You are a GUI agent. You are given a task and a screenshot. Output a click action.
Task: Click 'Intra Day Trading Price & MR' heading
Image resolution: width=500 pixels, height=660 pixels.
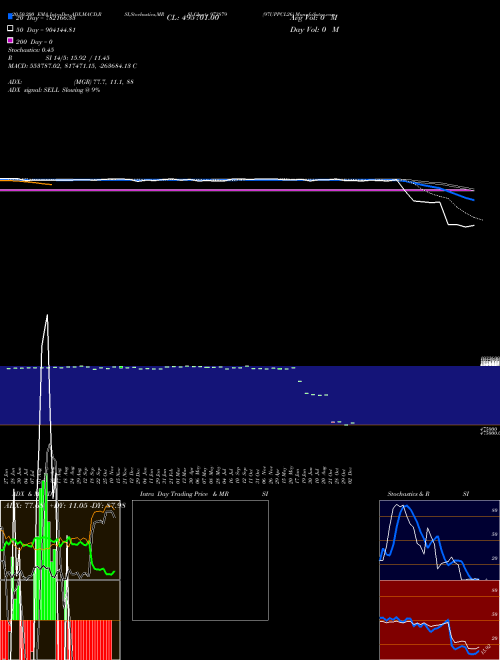pos(184,494)
